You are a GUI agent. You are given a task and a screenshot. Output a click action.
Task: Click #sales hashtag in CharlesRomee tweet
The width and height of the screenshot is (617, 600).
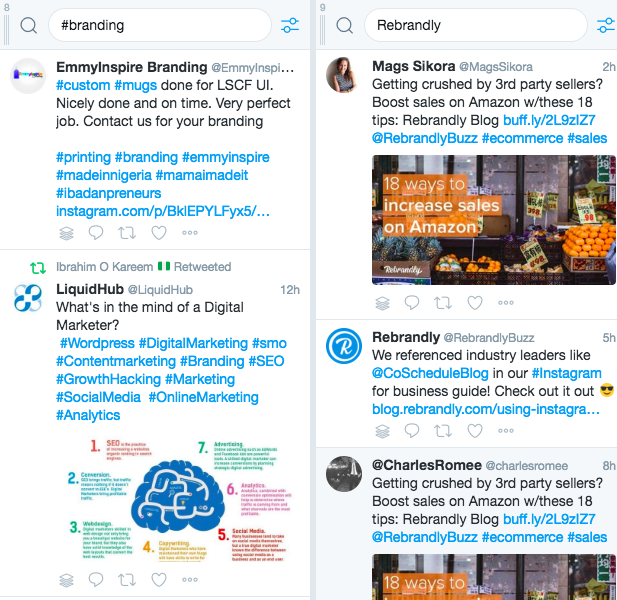(x=587, y=537)
